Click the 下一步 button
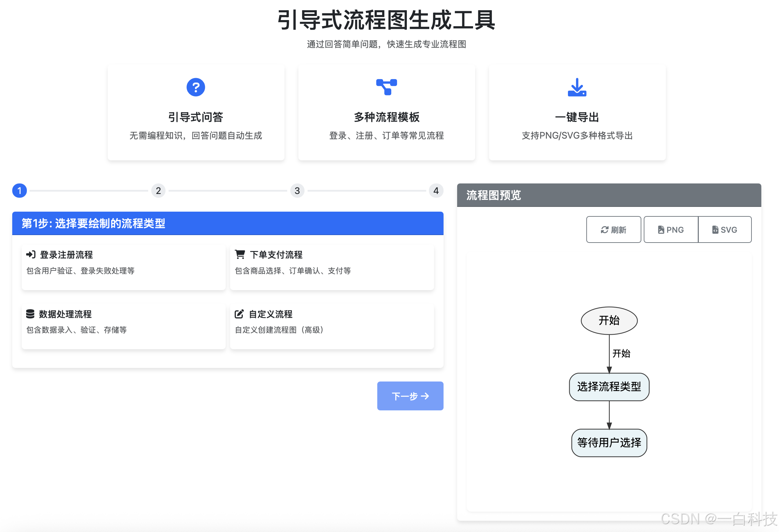779x532 pixels. [410, 396]
